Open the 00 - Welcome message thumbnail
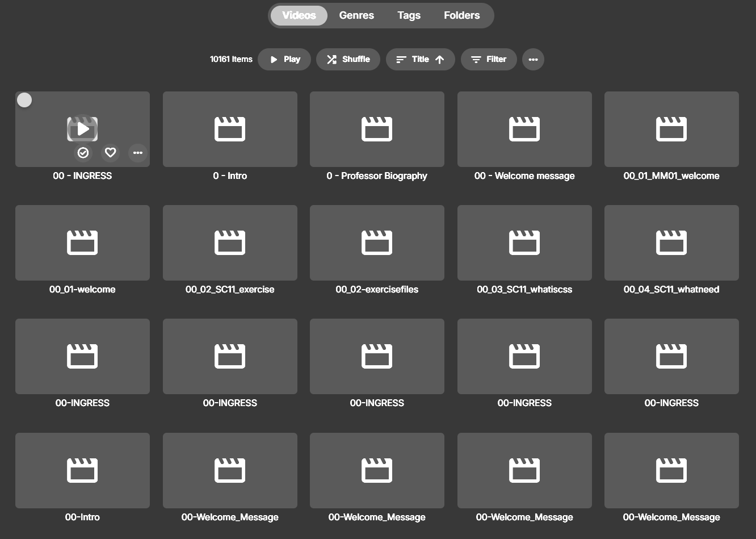The height and width of the screenshot is (539, 756). pos(524,129)
